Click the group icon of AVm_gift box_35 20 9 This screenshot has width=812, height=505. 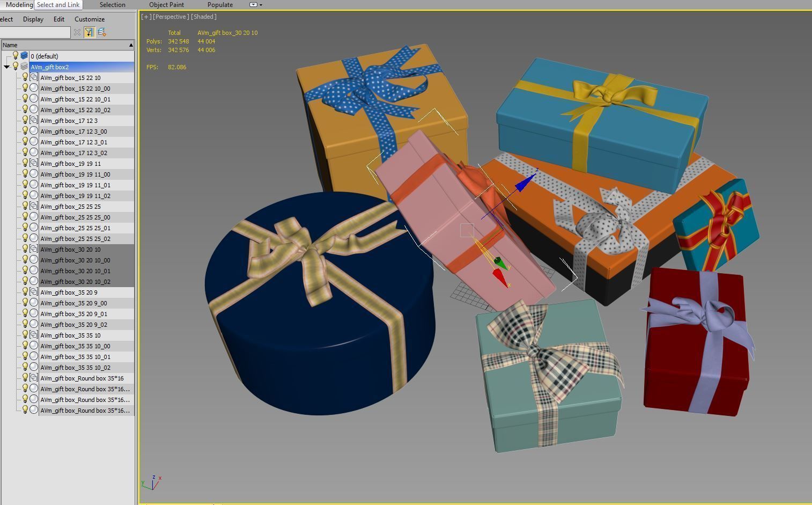34,292
